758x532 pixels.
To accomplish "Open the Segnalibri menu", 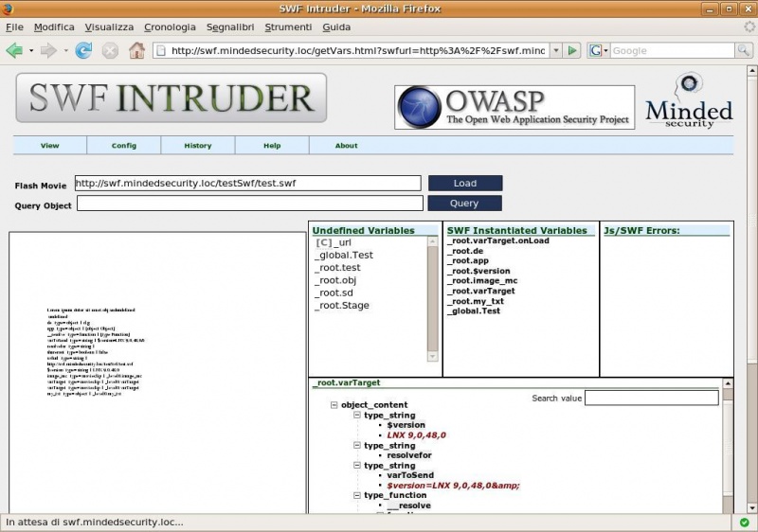I will point(230,27).
